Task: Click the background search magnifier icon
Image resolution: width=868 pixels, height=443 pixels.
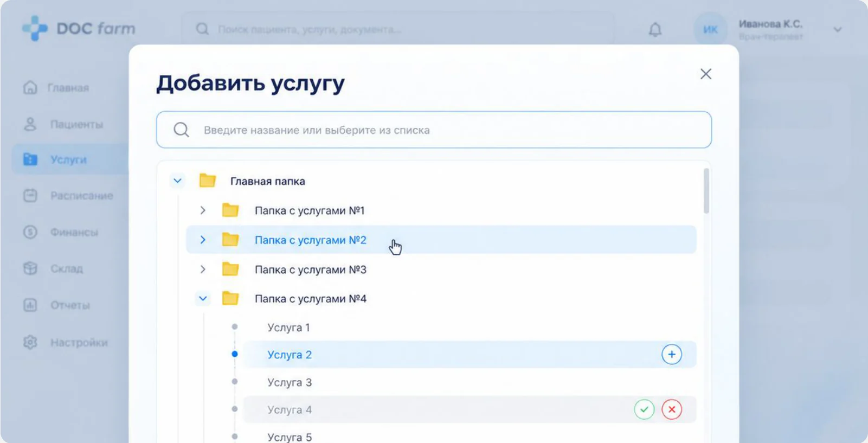Action: click(x=202, y=29)
